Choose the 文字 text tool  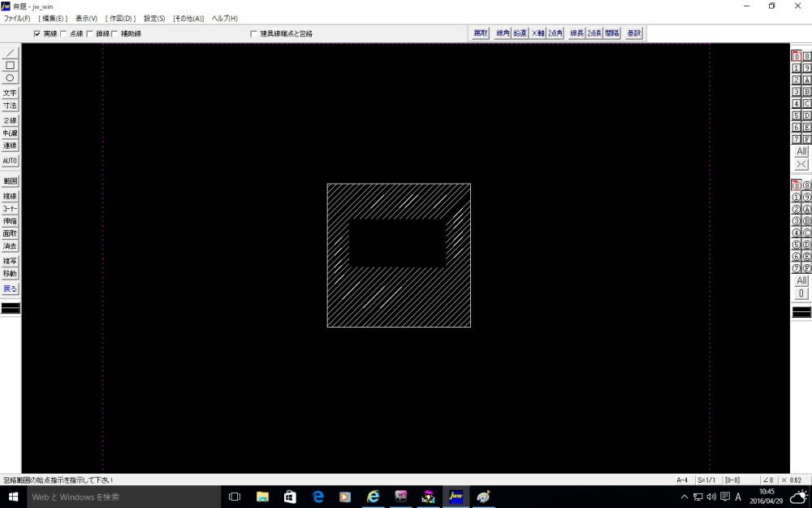(x=10, y=93)
